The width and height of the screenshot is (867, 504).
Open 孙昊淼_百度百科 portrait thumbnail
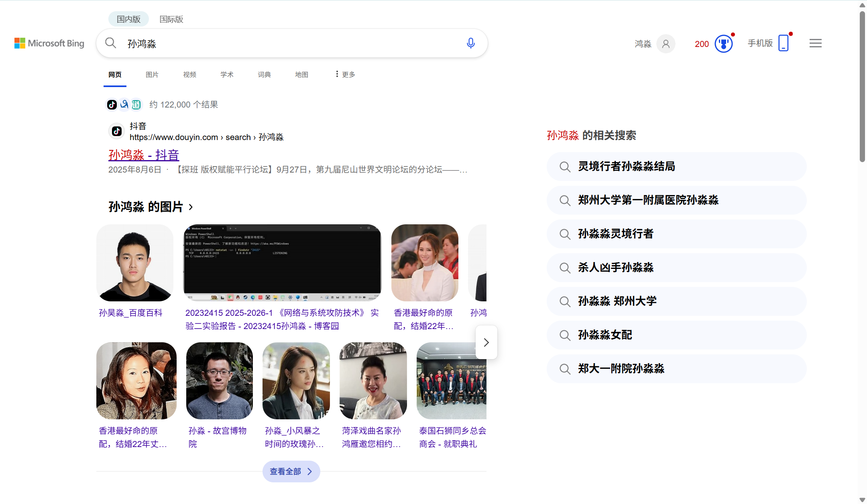[x=135, y=263]
